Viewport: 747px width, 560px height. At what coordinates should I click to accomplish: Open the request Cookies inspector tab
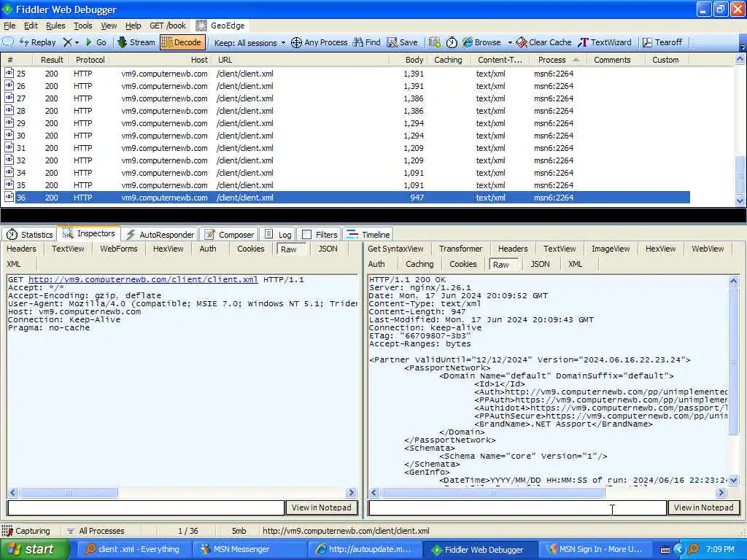tap(251, 249)
